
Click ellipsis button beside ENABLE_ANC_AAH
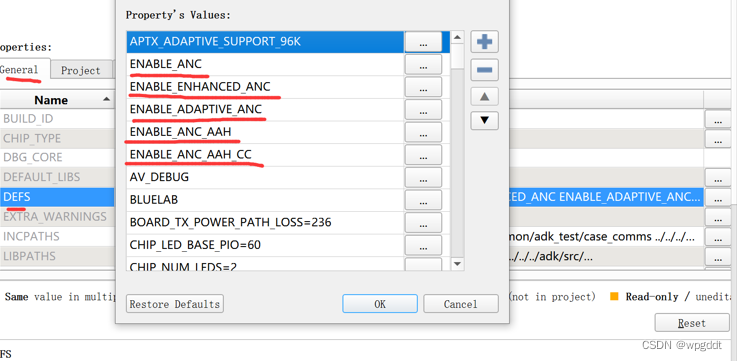pyautogui.click(x=423, y=133)
